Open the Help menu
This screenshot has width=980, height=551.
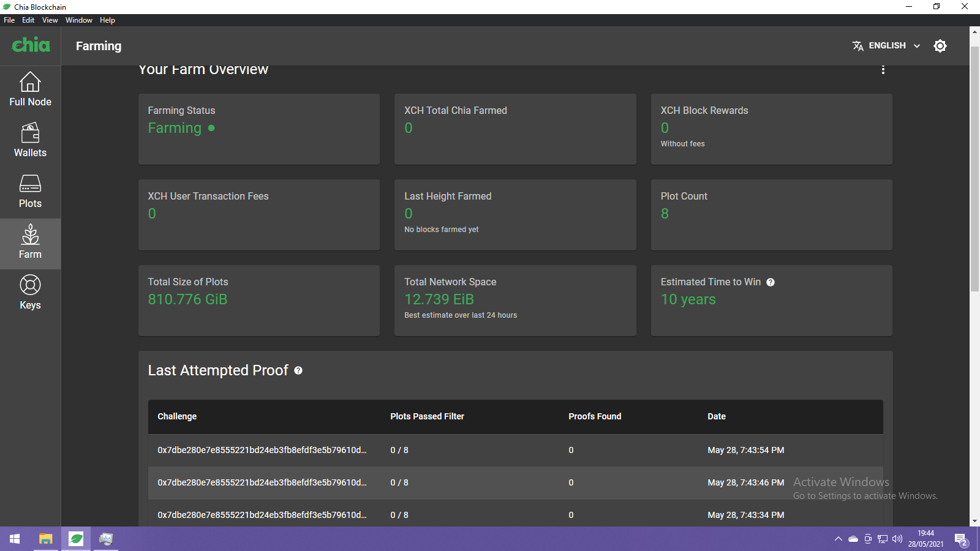coord(107,20)
